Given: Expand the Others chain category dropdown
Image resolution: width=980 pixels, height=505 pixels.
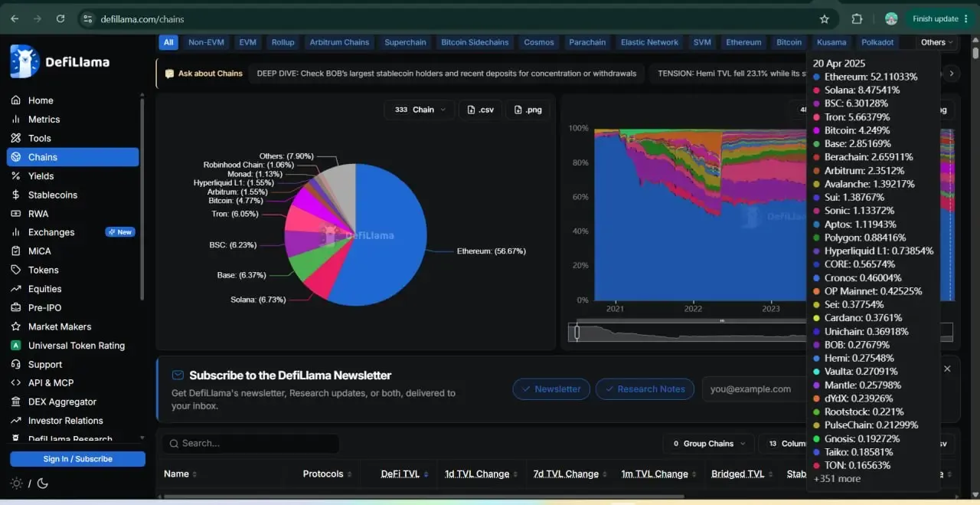Looking at the screenshot, I should (x=938, y=42).
